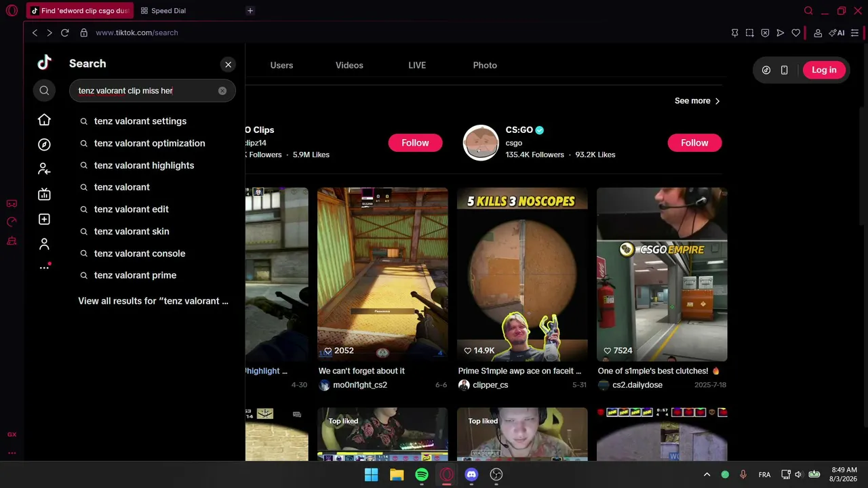The height and width of the screenshot is (488, 868).
Task: Open GX Corner gamepad icon in sidebar
Action: click(x=12, y=203)
